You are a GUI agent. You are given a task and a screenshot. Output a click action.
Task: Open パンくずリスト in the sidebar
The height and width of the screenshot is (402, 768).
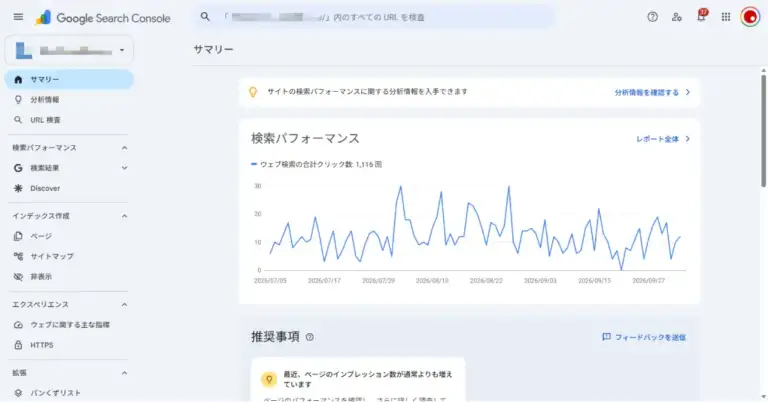[x=69, y=393]
